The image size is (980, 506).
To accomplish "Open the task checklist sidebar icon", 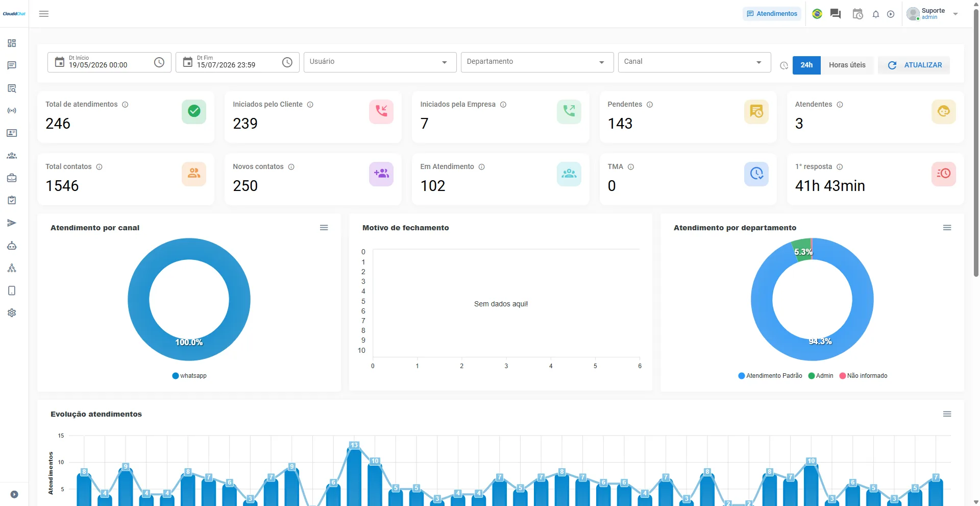I will coord(12,200).
